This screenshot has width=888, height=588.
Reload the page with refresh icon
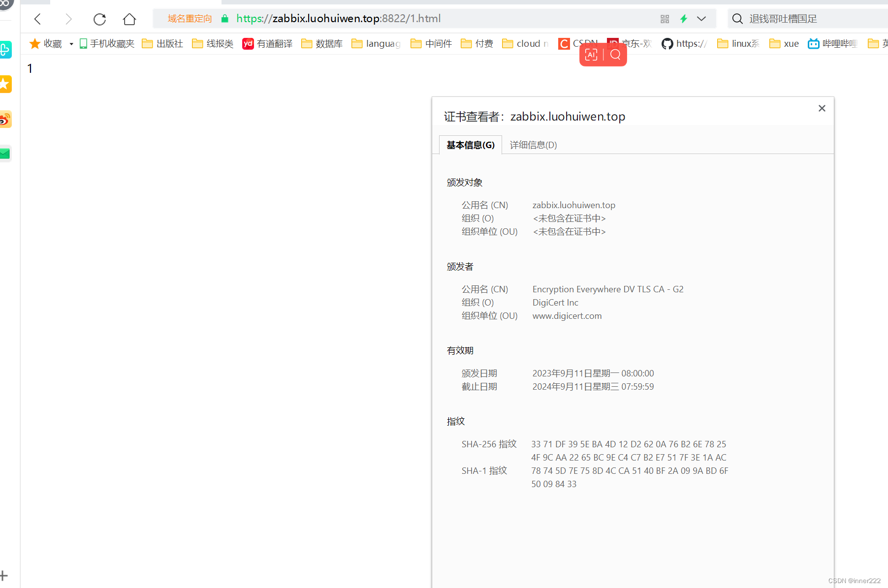pos(99,19)
